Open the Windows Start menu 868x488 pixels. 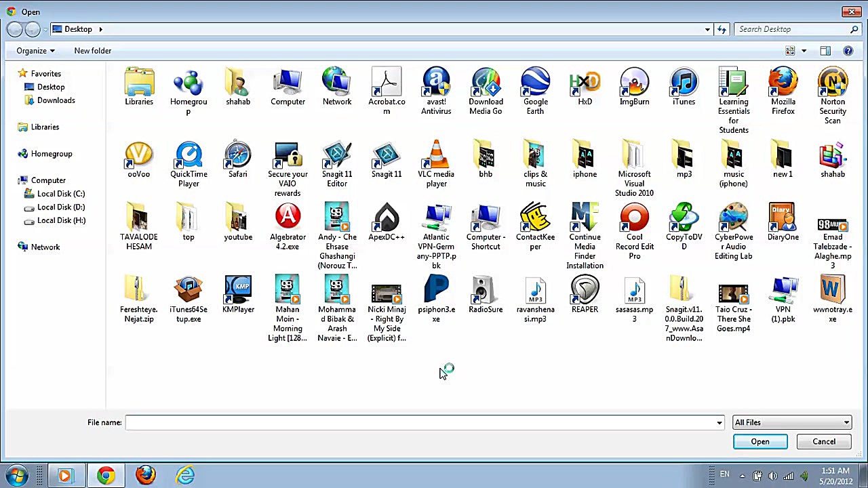click(x=16, y=476)
